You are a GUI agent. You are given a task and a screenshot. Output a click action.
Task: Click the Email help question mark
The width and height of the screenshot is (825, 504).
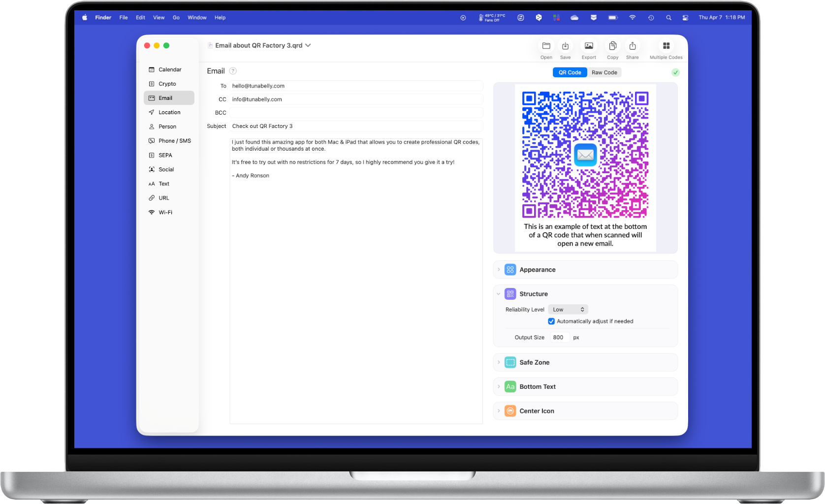pos(232,71)
